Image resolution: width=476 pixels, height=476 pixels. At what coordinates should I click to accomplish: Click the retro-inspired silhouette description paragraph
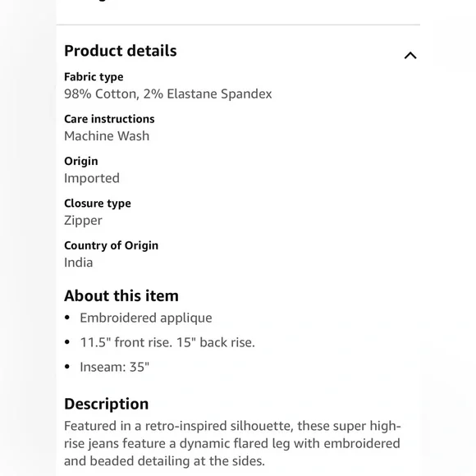[232, 443]
